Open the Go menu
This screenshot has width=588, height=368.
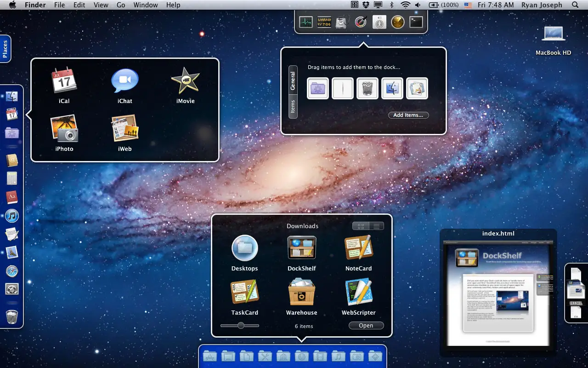[121, 5]
